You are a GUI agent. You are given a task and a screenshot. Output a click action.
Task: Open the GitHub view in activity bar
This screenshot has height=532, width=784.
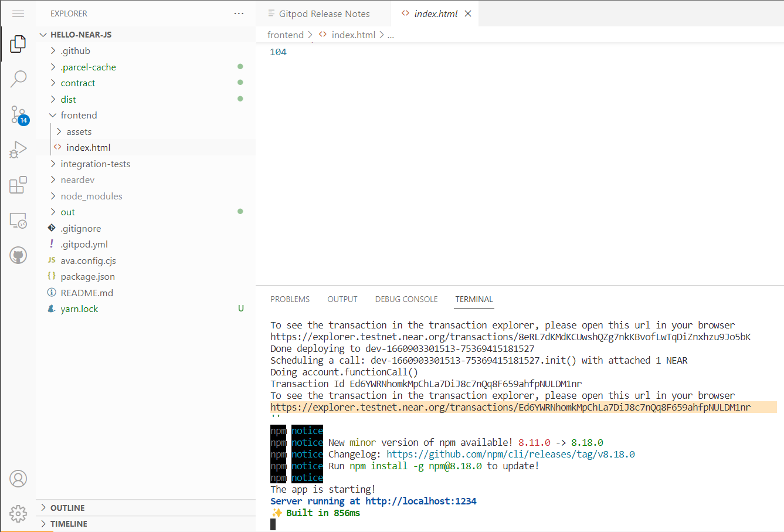(18, 255)
